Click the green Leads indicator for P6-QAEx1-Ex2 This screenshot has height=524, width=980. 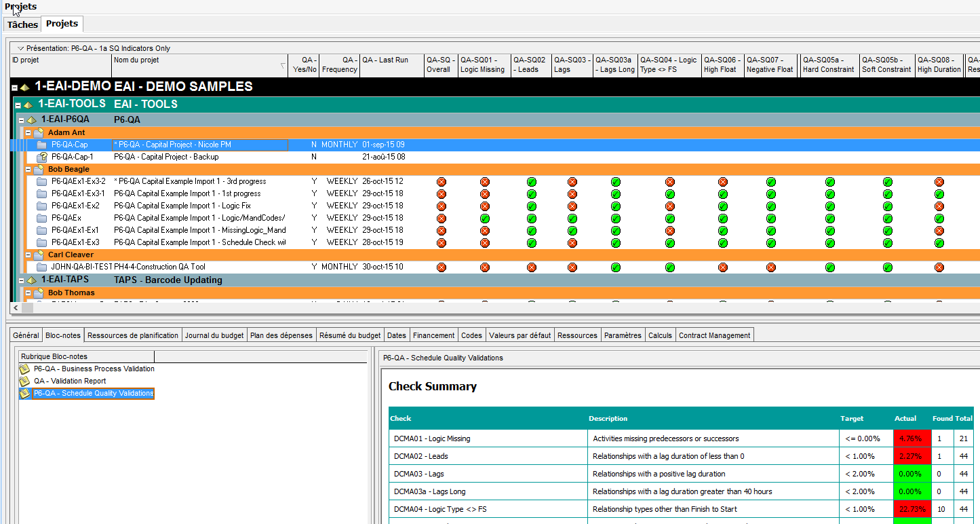tap(532, 206)
